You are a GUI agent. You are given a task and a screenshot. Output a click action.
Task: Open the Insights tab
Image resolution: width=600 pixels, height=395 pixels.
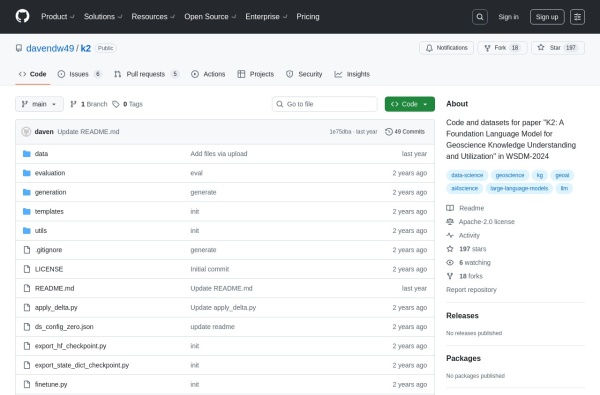point(352,74)
